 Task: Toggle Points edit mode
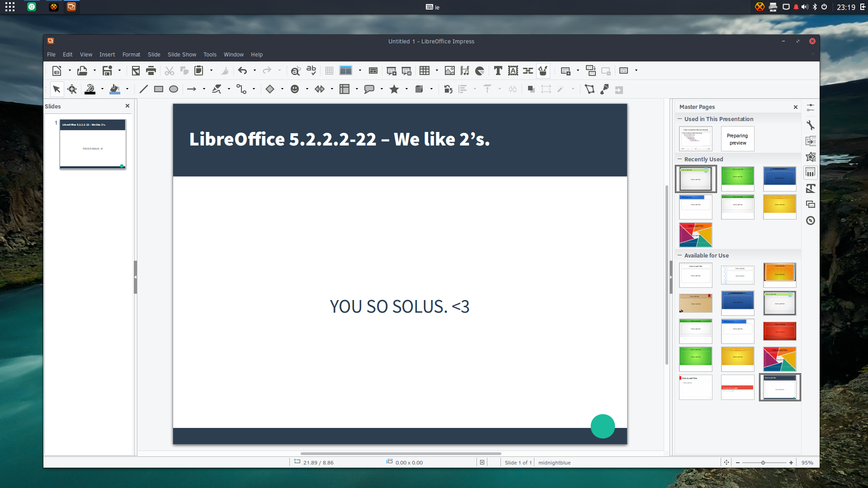coord(590,89)
